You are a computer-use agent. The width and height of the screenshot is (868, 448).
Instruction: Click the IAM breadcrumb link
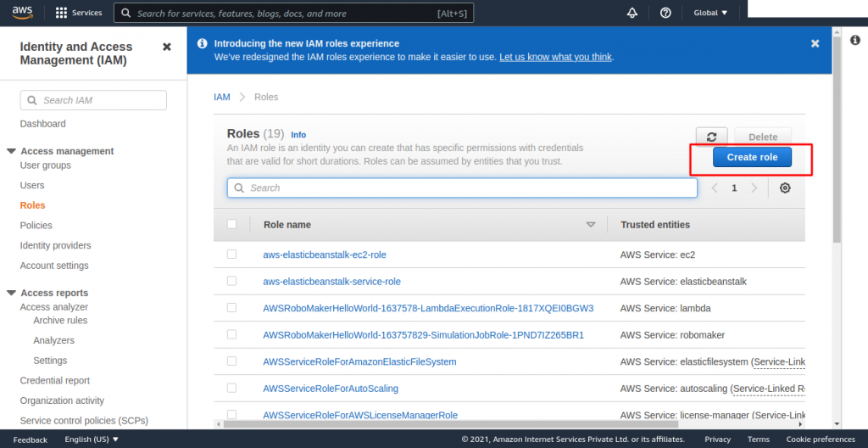click(222, 97)
